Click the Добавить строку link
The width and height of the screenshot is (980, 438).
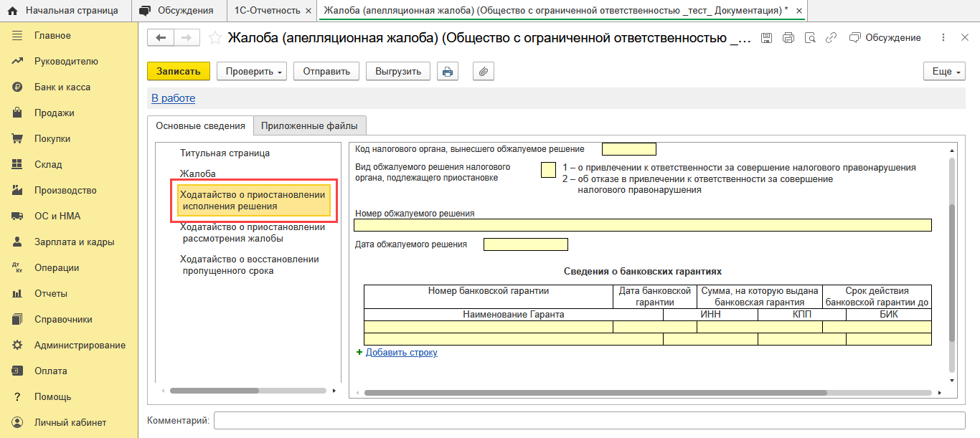tap(401, 353)
